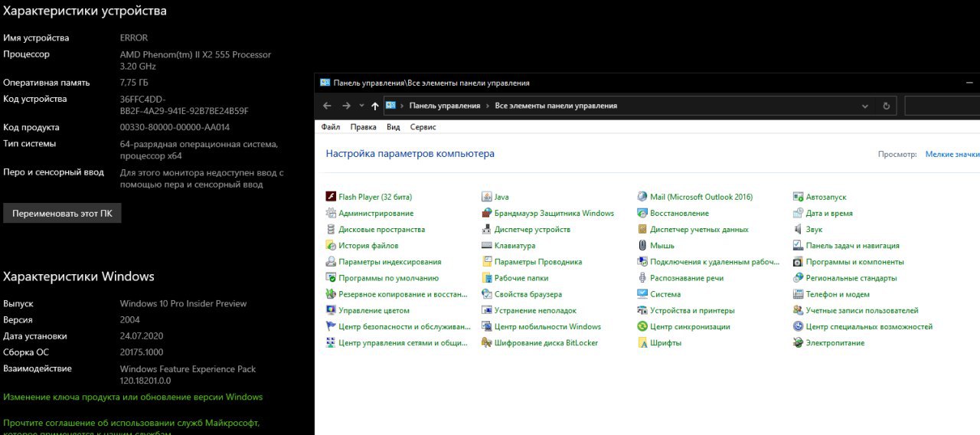Click the Свойства браузера icon
This screenshot has height=435, width=980.
487,294
